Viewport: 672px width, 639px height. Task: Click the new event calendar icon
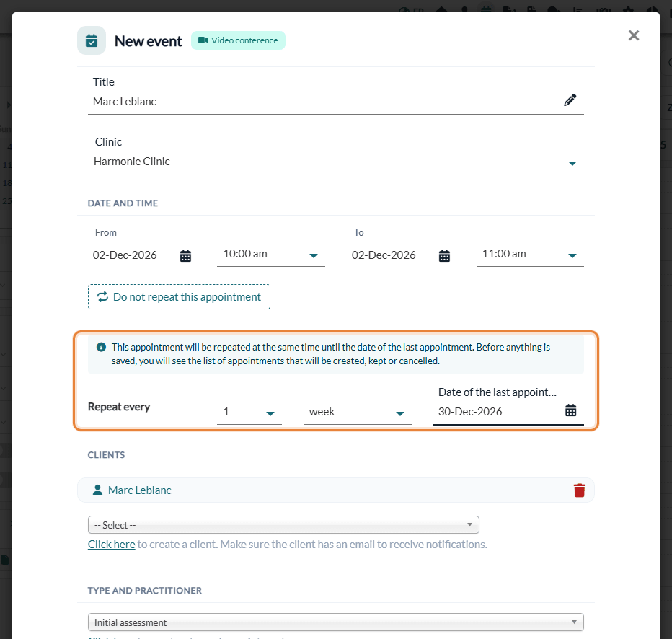pos(92,40)
